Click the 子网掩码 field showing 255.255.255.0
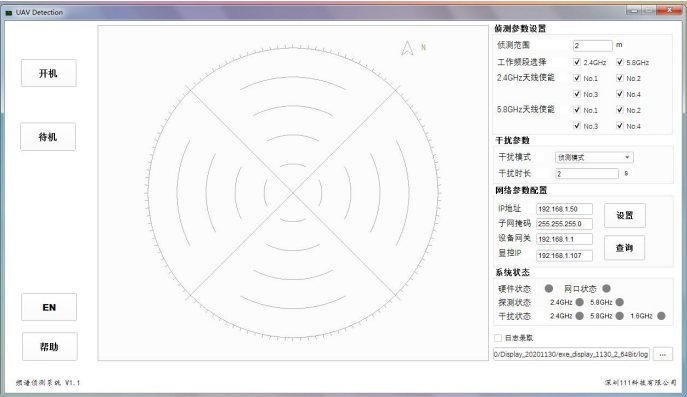The width and height of the screenshot is (687, 397). point(564,224)
